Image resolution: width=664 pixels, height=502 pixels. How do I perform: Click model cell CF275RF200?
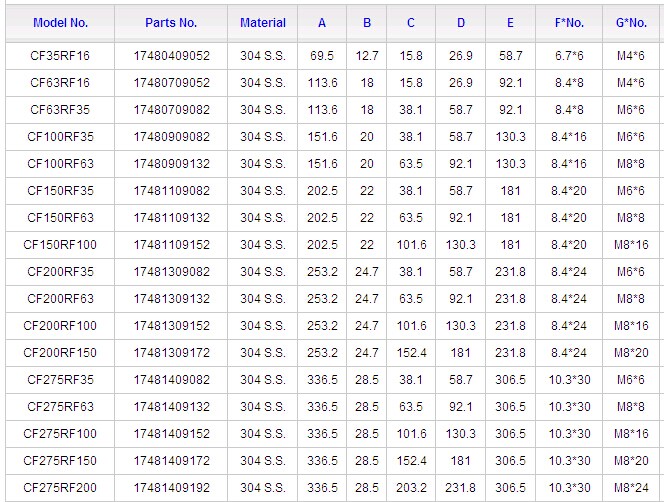coord(60,488)
